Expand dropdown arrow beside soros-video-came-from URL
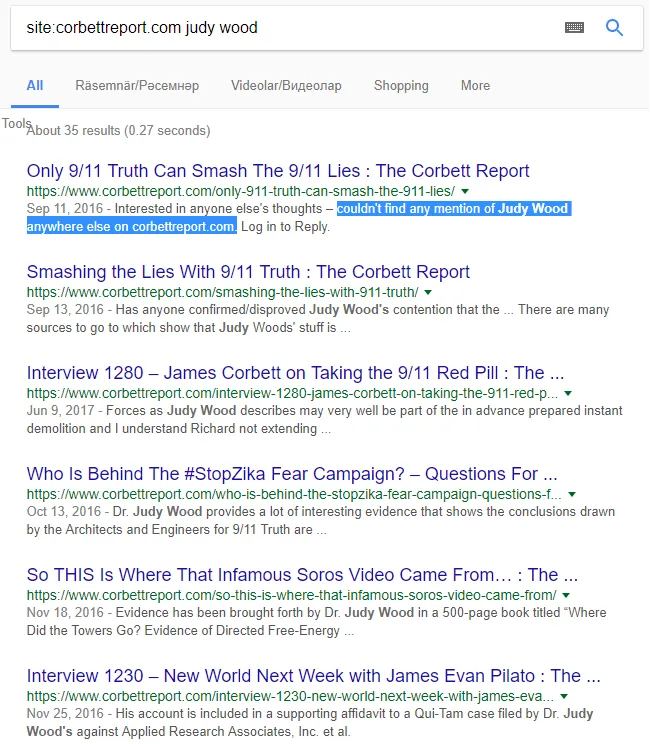Viewport: 650px width, 744px height. [x=566, y=595]
